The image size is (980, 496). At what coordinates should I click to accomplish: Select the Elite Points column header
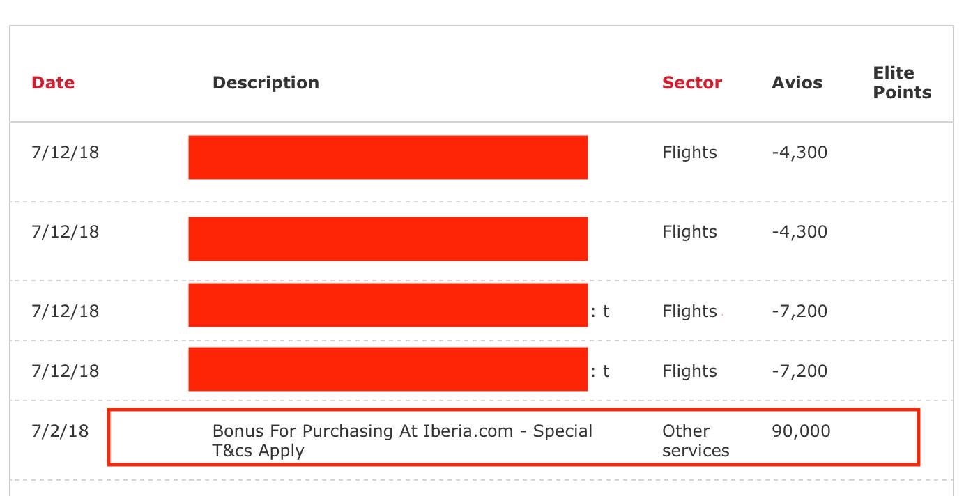(x=901, y=83)
